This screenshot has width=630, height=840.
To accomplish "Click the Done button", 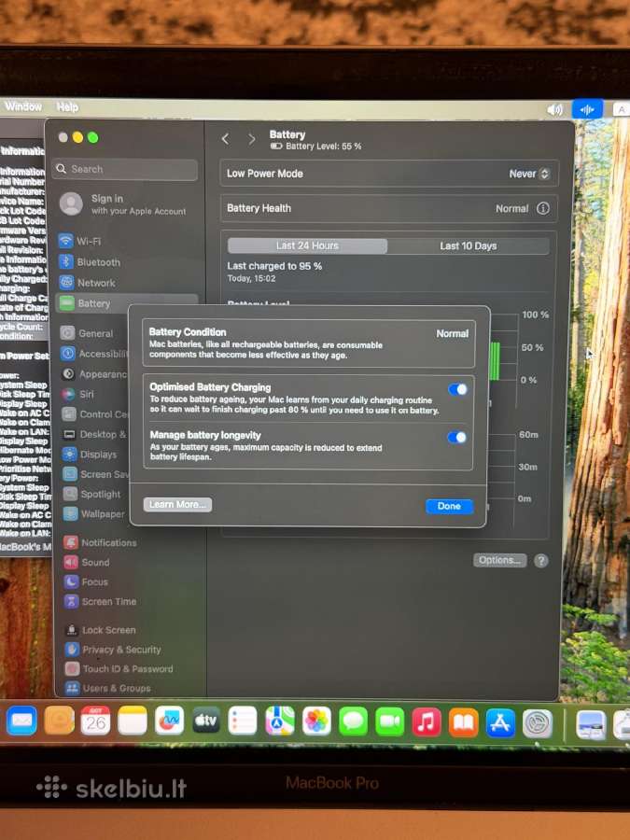I will point(449,506).
